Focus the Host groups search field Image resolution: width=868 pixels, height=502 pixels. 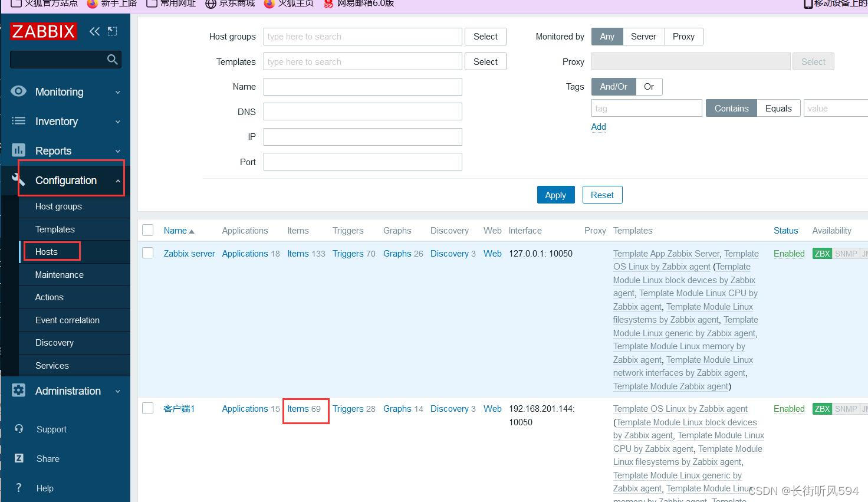click(x=363, y=37)
